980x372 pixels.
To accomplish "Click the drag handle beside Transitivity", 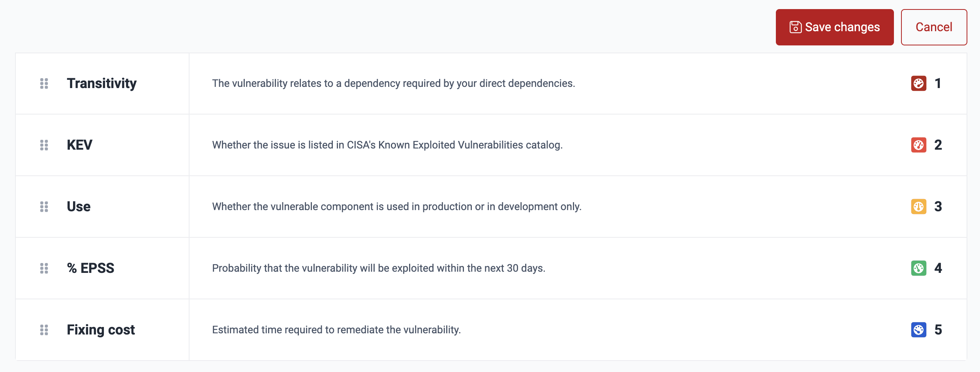I will click(44, 83).
